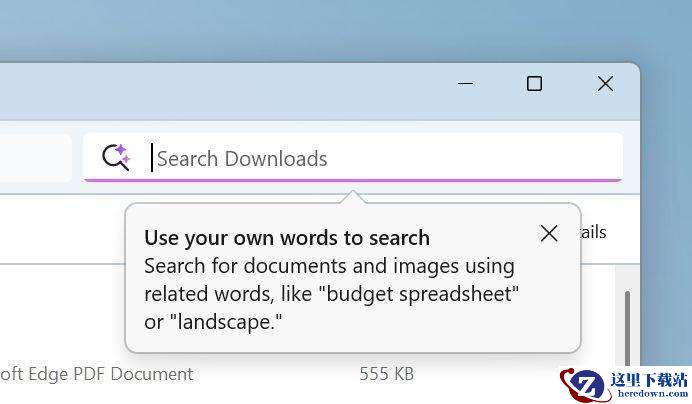Click the address bar box left of search
The width and height of the screenshot is (692, 404).
pos(35,158)
